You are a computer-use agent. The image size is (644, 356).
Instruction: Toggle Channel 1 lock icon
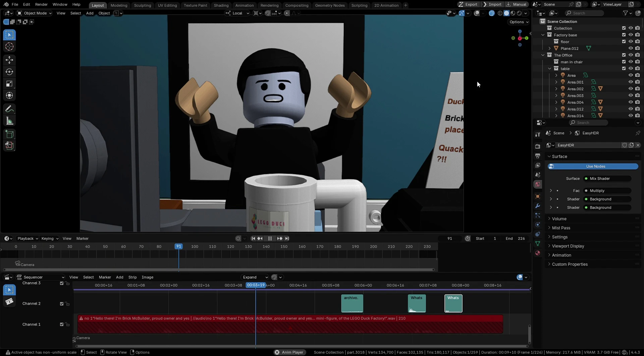(x=67, y=325)
